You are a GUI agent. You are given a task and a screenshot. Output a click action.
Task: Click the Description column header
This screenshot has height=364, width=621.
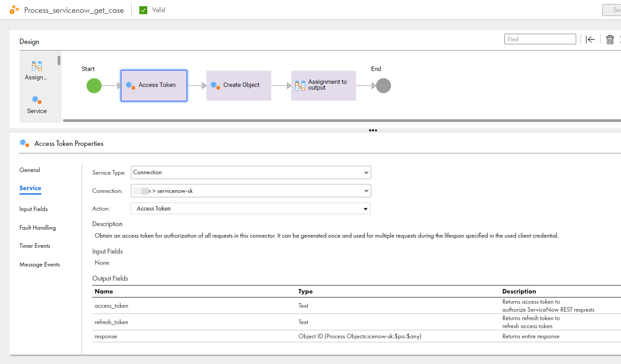point(519,291)
